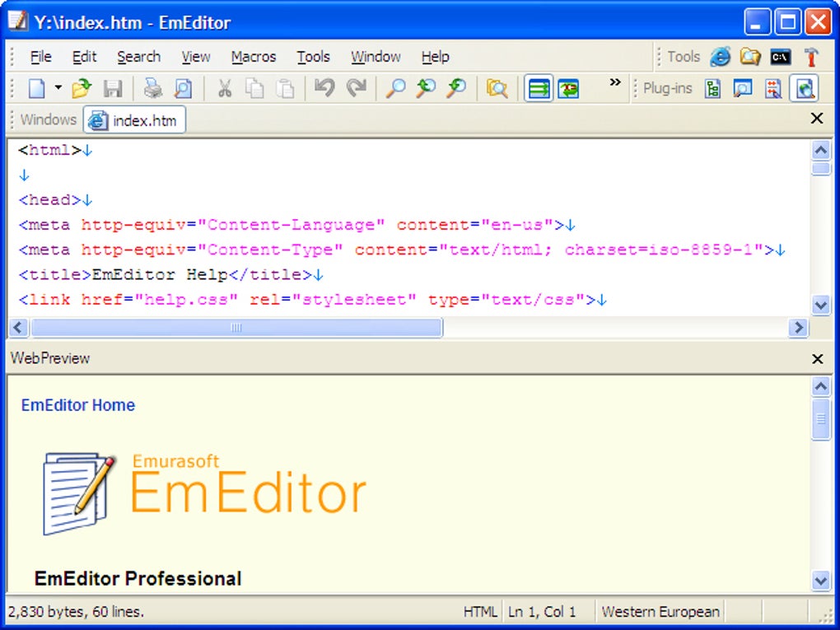The image size is (840, 630).
Task: Click the WebPreview vertical scrollbar thumb
Action: coord(821,419)
